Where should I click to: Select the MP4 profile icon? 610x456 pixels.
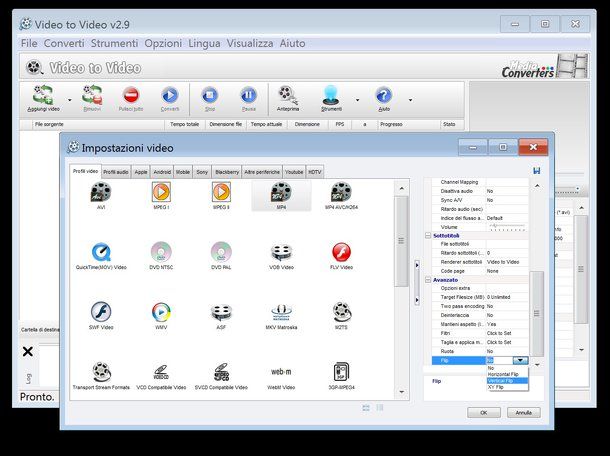tap(281, 192)
